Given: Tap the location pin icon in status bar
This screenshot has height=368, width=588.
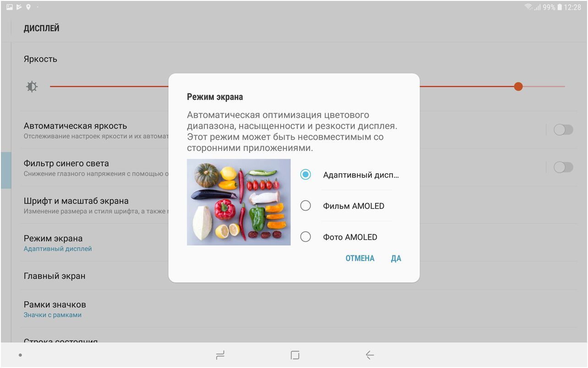Looking at the screenshot, I should tap(28, 6).
